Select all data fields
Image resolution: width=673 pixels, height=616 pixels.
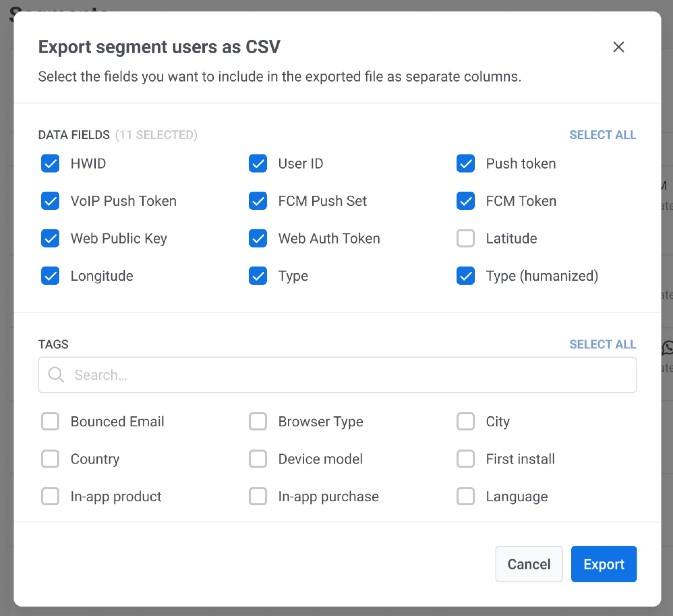(603, 135)
